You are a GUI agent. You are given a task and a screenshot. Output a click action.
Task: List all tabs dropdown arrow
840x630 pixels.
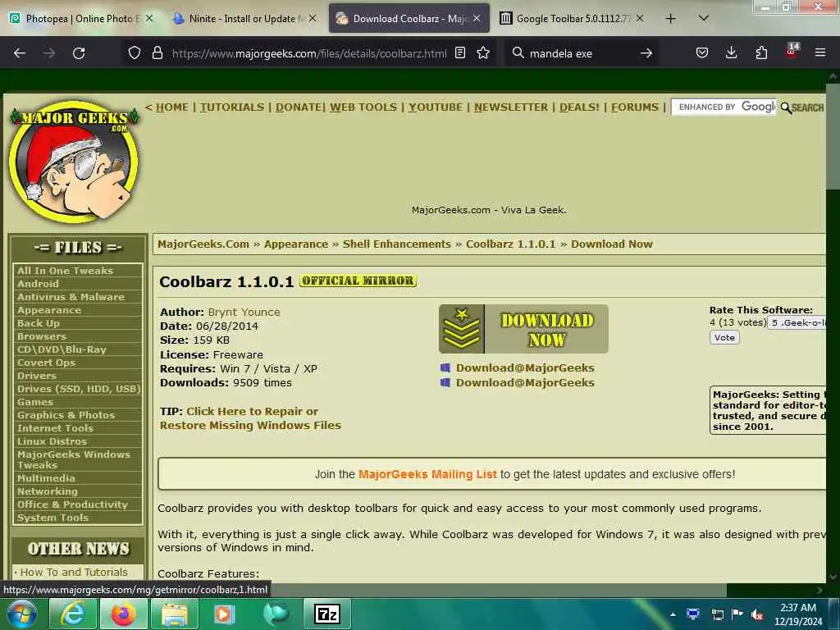coord(703,19)
